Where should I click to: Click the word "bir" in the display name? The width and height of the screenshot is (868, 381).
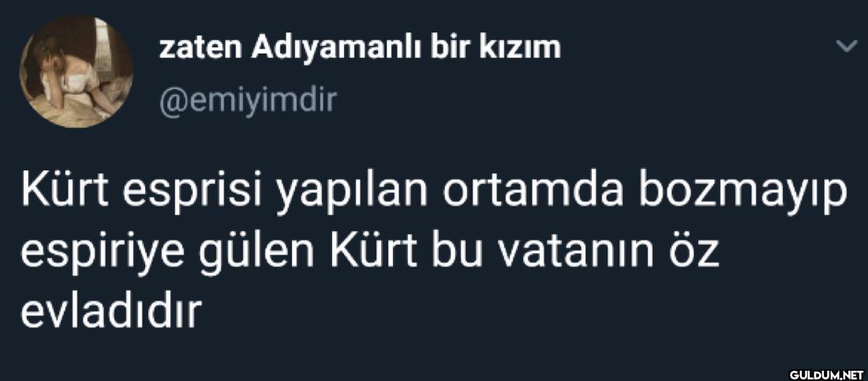tap(454, 50)
